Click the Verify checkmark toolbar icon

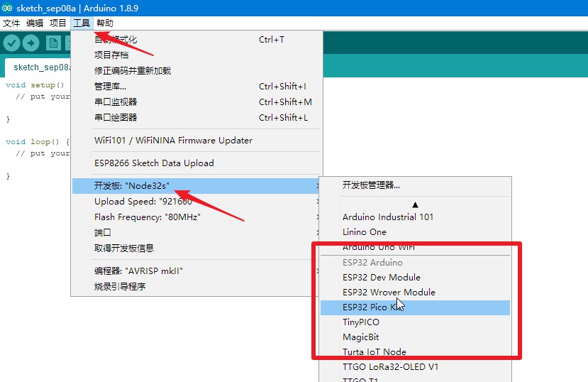click(x=11, y=43)
